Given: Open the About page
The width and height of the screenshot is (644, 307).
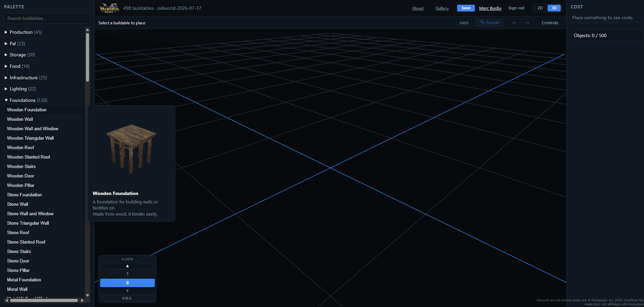Looking at the screenshot, I should 418,8.
